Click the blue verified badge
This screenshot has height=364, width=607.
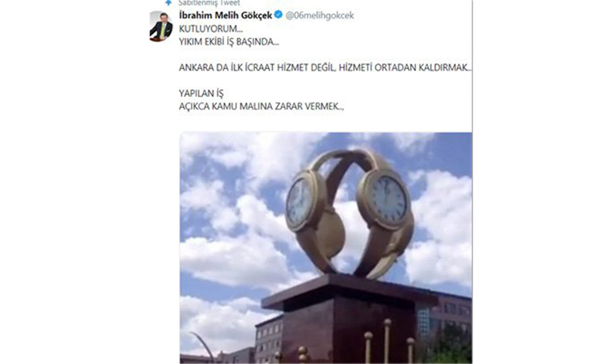coord(279,15)
